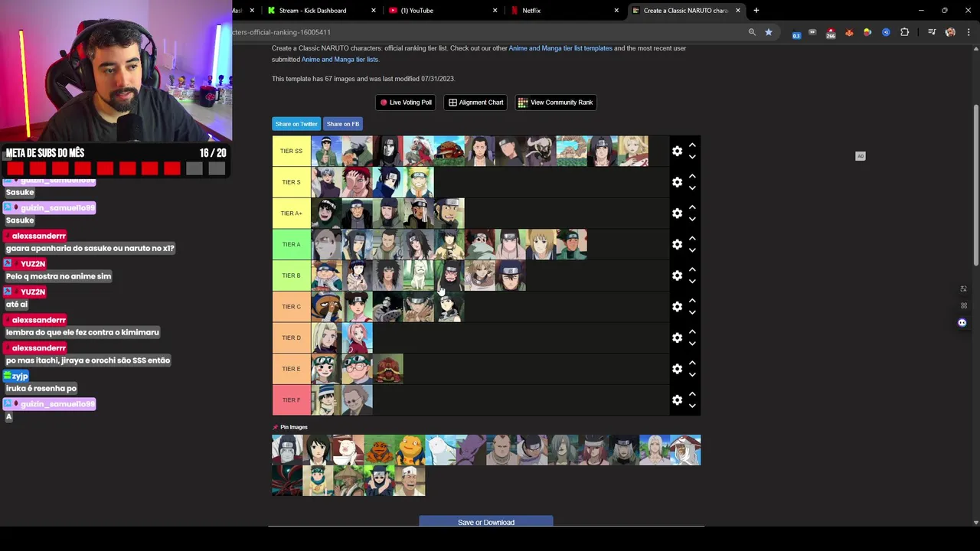Click the page vertical scrollbar thumb

975,184
